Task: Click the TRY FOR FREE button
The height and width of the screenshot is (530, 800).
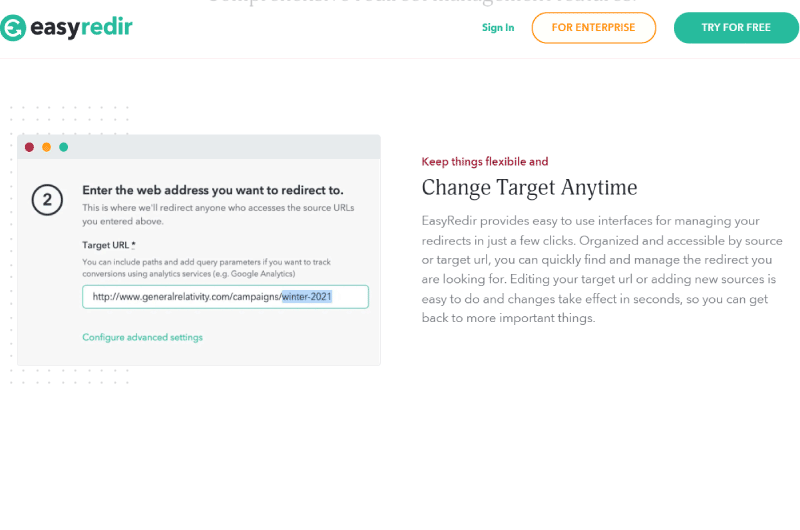Action: tap(736, 28)
